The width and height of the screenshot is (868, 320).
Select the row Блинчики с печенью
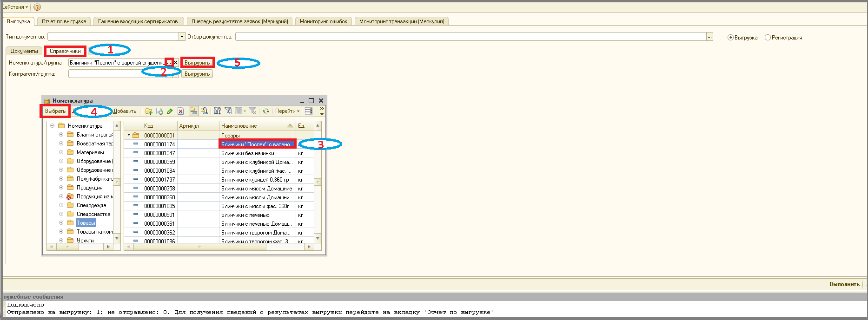click(219, 215)
